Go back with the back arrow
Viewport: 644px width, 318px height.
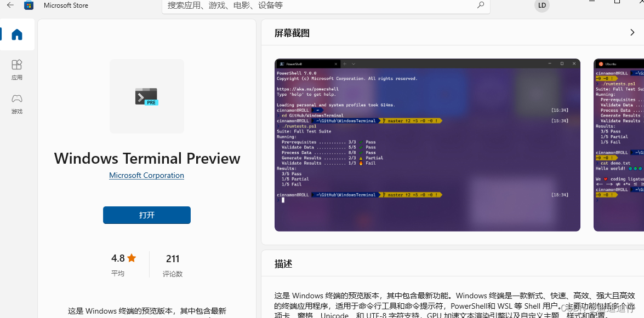pyautogui.click(x=10, y=5)
